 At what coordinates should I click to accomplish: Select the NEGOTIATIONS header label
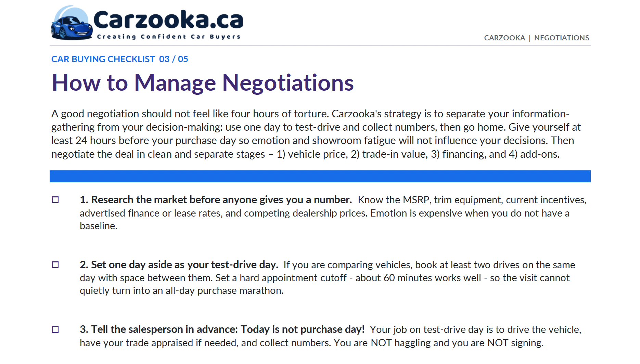(x=562, y=38)
